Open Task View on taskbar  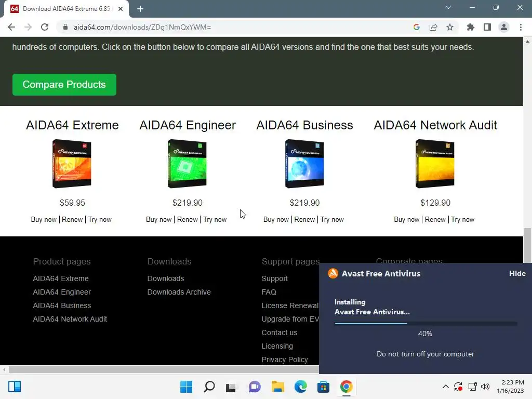click(231, 387)
